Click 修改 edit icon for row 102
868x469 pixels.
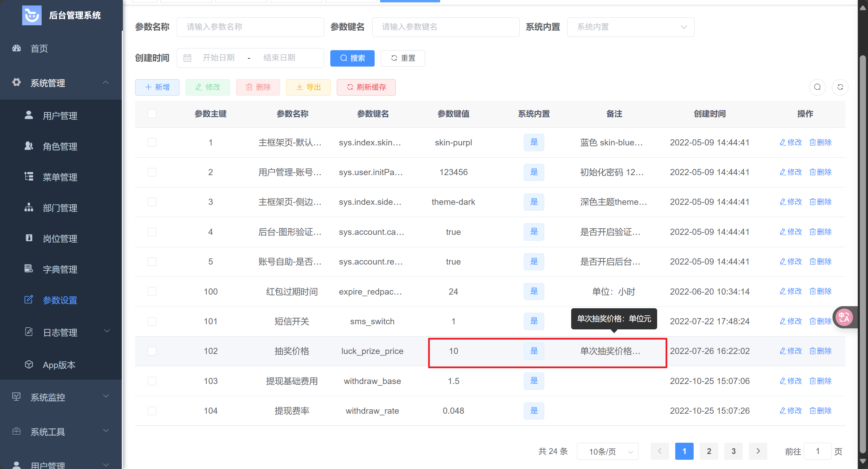point(783,351)
